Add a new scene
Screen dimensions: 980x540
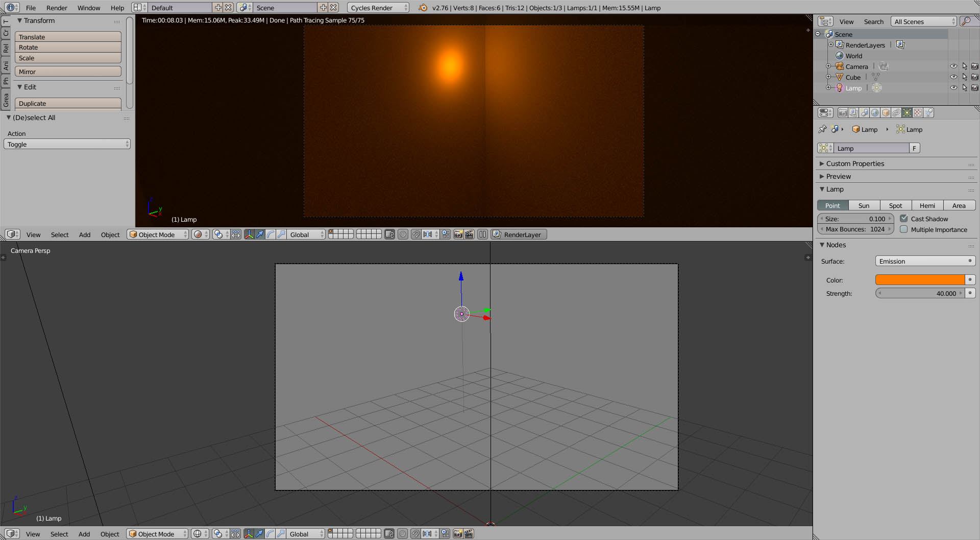pos(323,8)
